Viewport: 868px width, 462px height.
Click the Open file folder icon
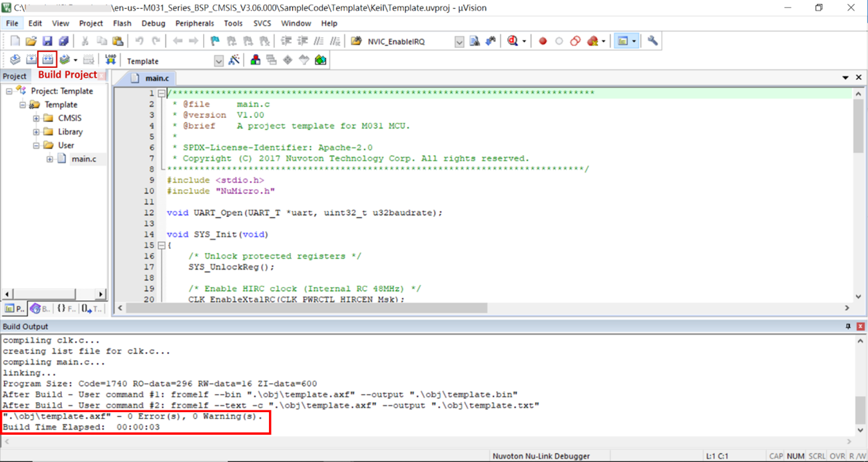click(31, 41)
